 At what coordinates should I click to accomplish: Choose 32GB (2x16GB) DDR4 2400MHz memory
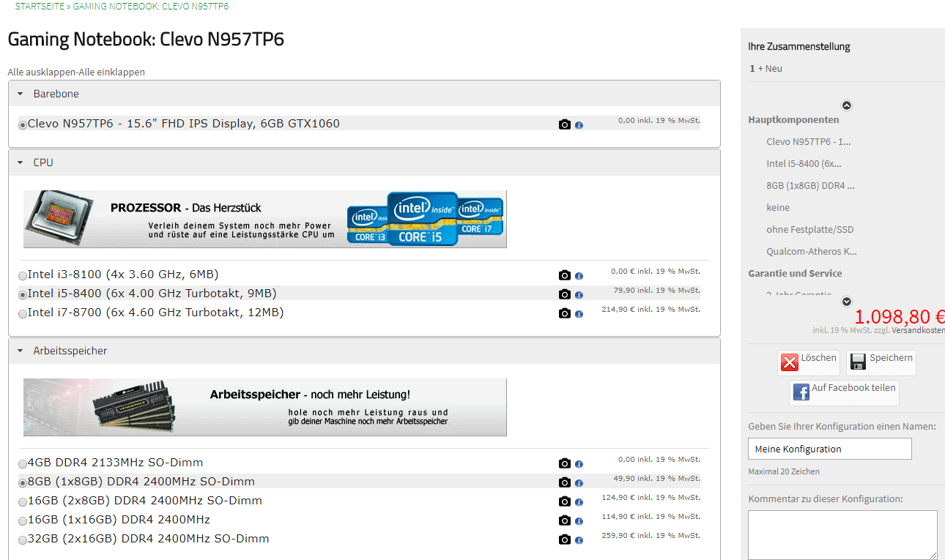click(23, 540)
